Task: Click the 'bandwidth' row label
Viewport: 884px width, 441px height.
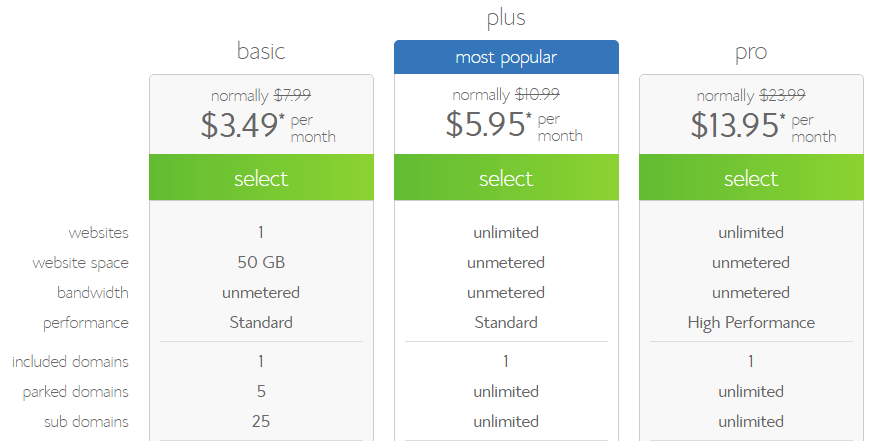Action: pos(92,293)
